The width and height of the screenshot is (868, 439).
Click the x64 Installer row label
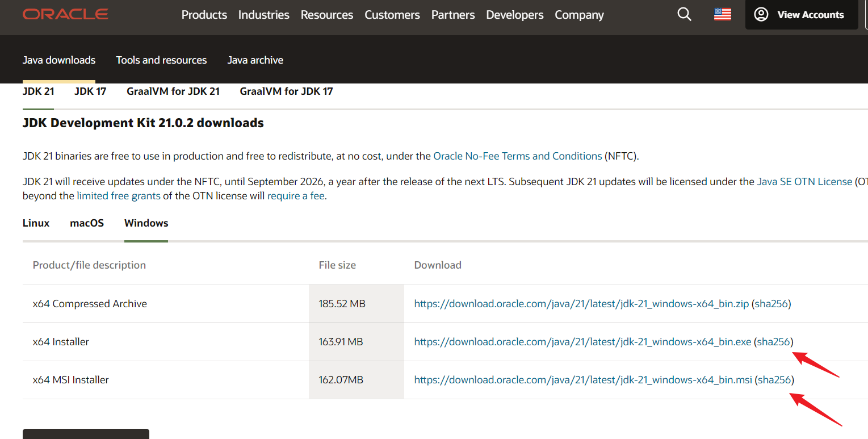[x=61, y=342]
